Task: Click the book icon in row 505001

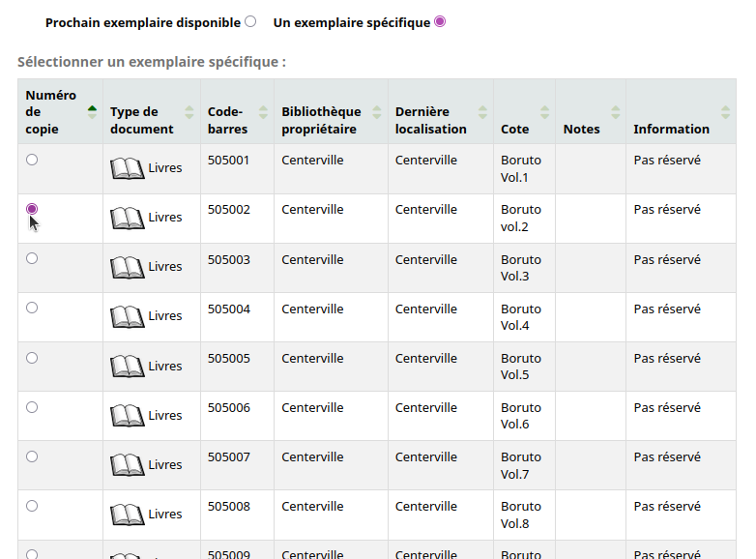Action: point(128,168)
